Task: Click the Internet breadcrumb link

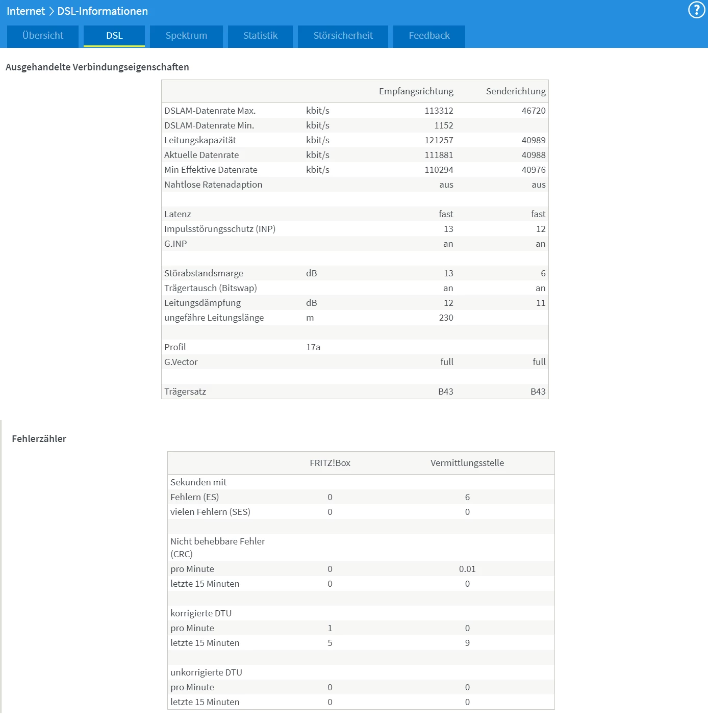Action: (x=26, y=11)
